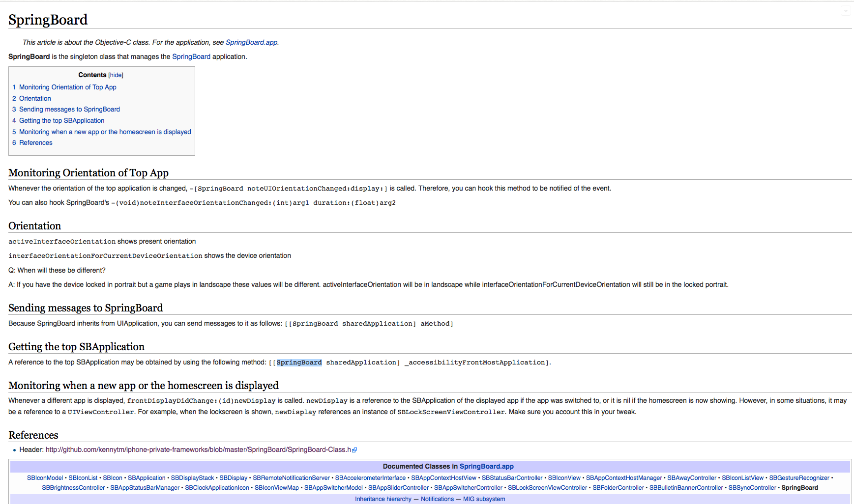Open the SBApplication class link
Image resolution: width=854 pixels, height=504 pixels.
click(x=147, y=478)
